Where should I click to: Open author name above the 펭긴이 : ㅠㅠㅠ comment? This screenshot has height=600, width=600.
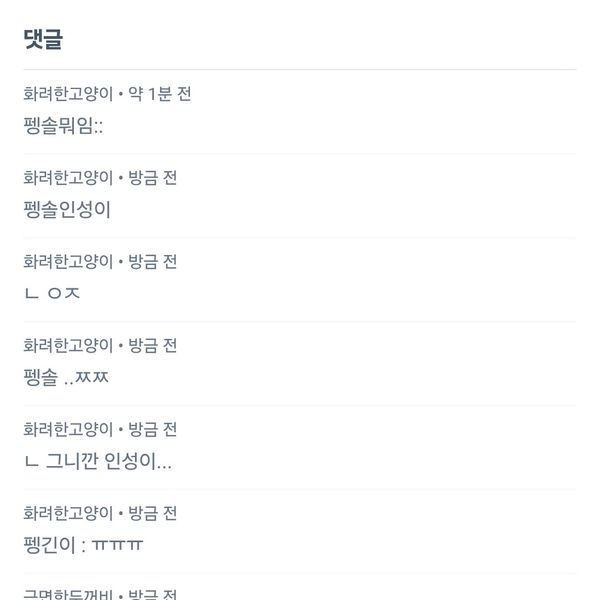point(68,514)
